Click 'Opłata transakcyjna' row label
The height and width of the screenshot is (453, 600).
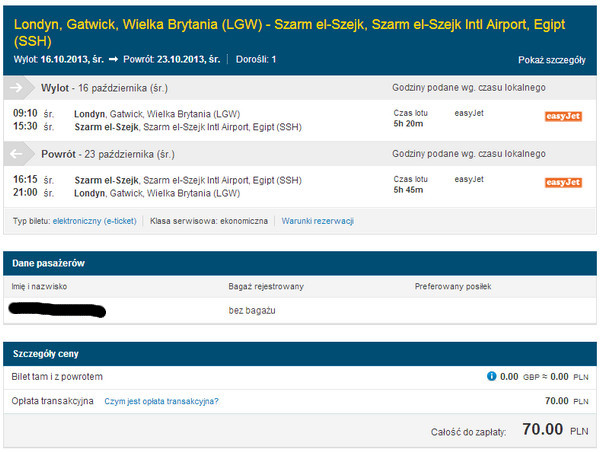(52, 401)
